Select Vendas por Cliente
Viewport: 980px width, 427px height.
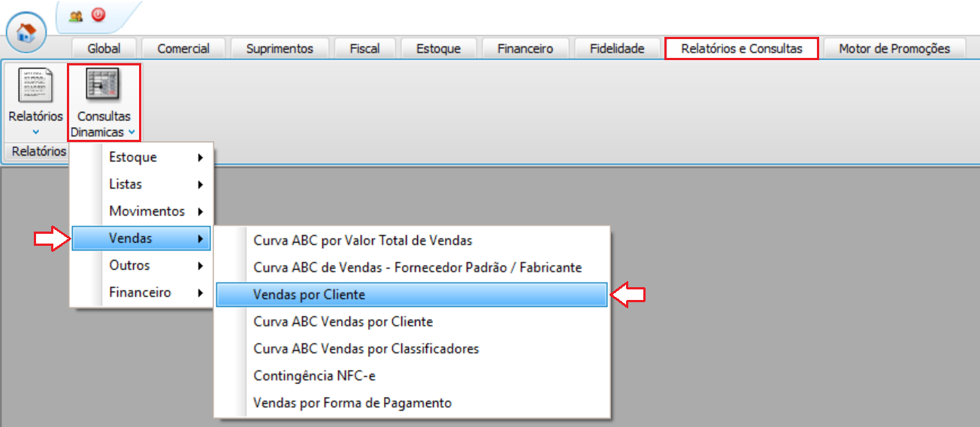point(411,295)
